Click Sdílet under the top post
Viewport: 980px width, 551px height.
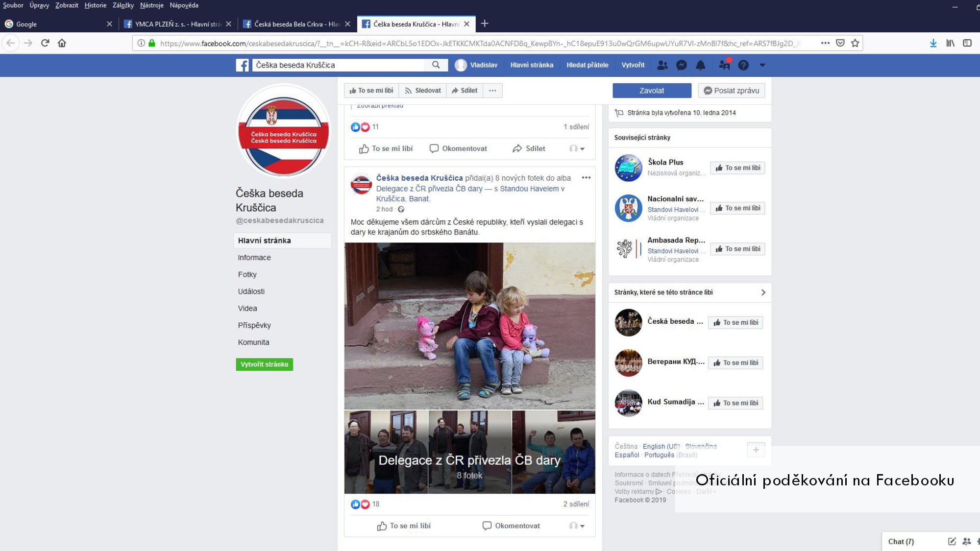[529, 148]
